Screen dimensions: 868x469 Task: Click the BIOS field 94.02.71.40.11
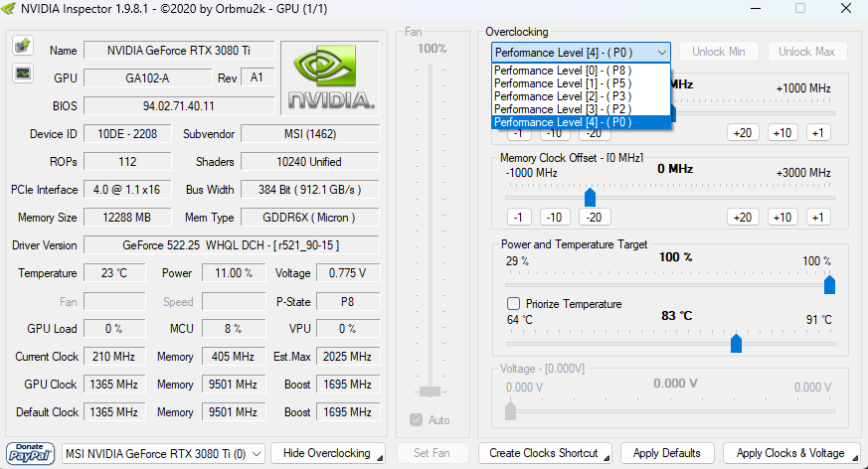click(179, 105)
